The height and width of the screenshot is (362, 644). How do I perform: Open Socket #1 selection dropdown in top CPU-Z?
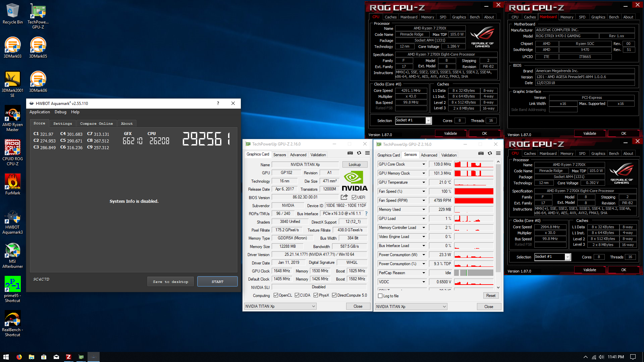pos(413,120)
